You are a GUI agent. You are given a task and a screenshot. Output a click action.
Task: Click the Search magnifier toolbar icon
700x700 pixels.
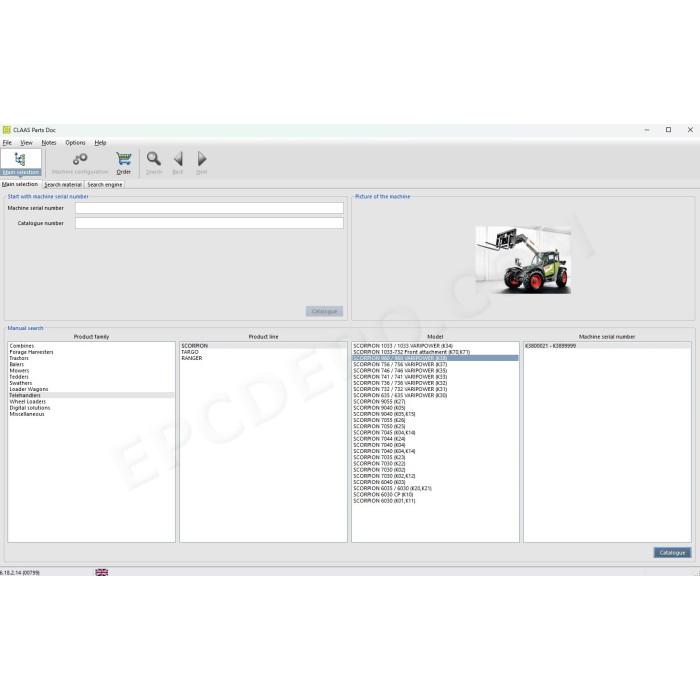154,159
